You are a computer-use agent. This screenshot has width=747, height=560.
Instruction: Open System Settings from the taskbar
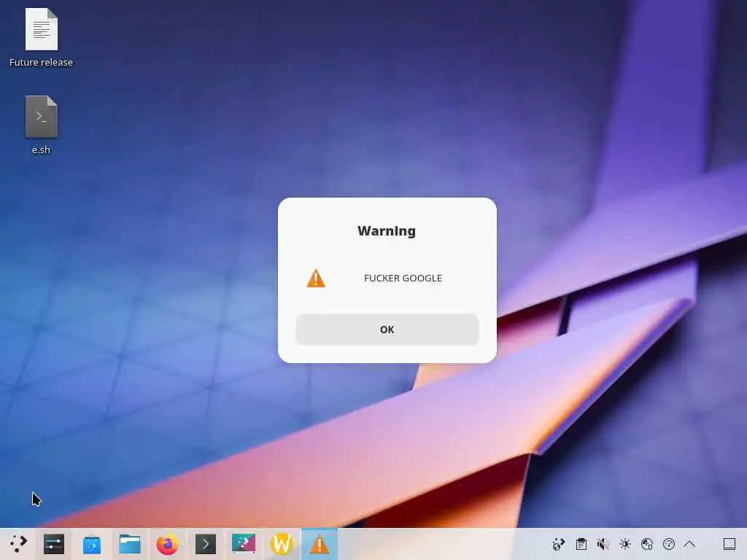(54, 544)
